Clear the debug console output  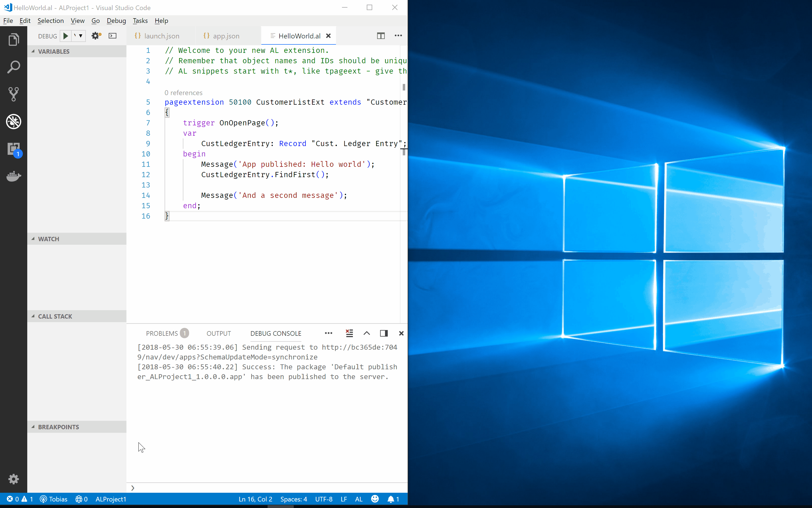tap(349, 333)
